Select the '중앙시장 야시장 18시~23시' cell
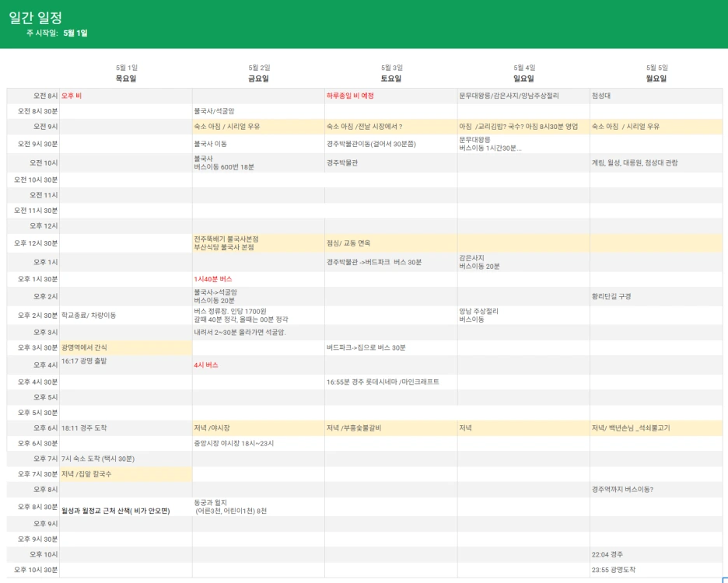Viewport: 728px width, 583px height. pyautogui.click(x=258, y=443)
